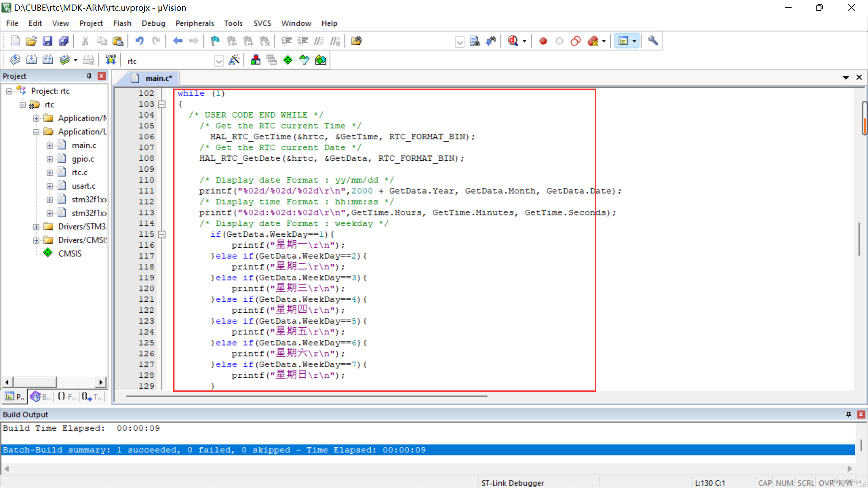Click the Build target icon
Viewport: 868px width, 488px height.
(32, 60)
